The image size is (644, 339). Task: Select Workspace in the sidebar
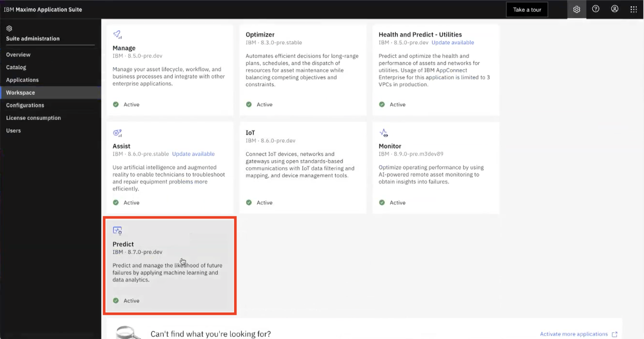51,92
